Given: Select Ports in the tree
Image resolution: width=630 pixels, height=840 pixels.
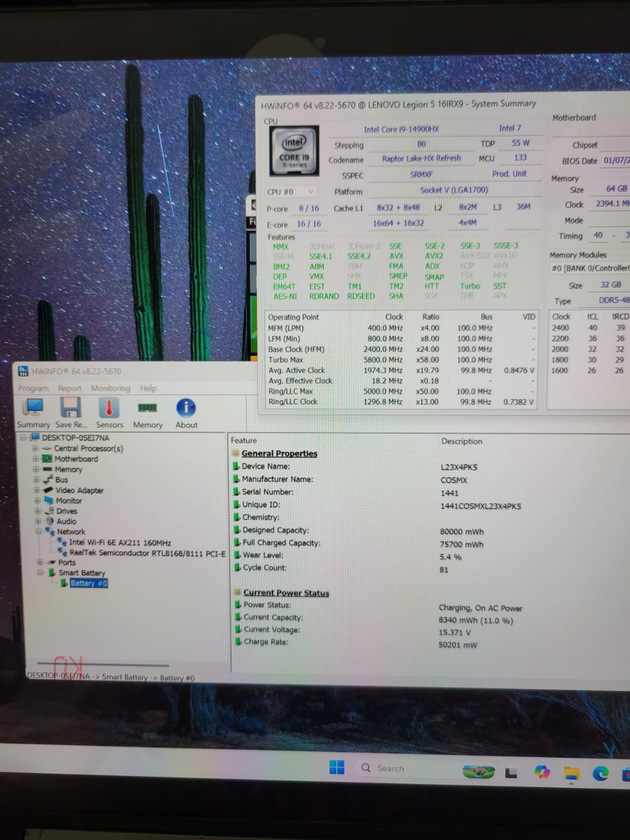Looking at the screenshot, I should point(67,562).
